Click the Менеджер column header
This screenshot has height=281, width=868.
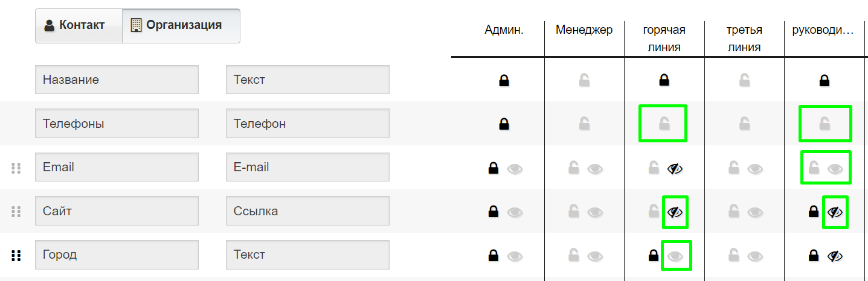pos(584,30)
